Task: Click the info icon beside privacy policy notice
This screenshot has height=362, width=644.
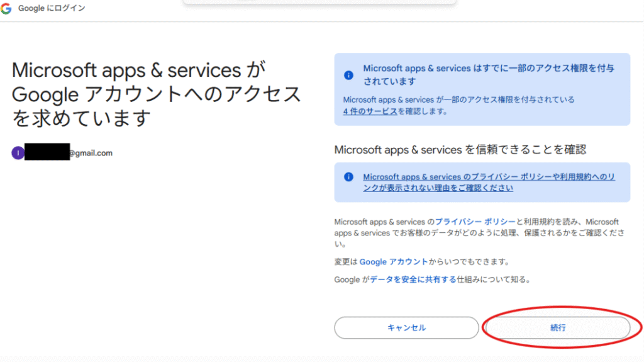Action: pos(348,177)
